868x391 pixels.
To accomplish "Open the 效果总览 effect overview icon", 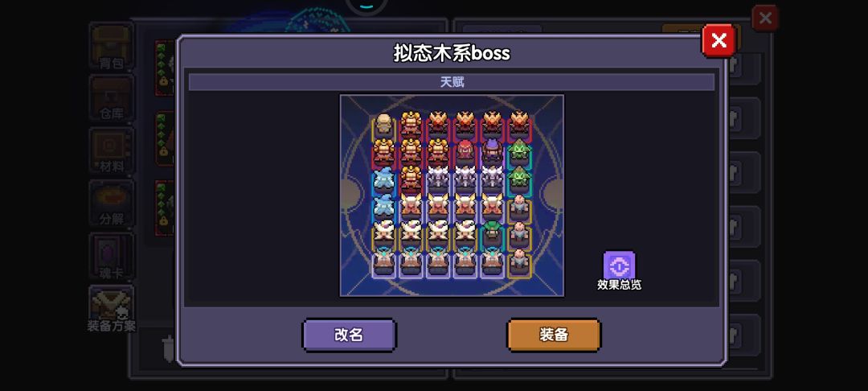I will 619,271.
